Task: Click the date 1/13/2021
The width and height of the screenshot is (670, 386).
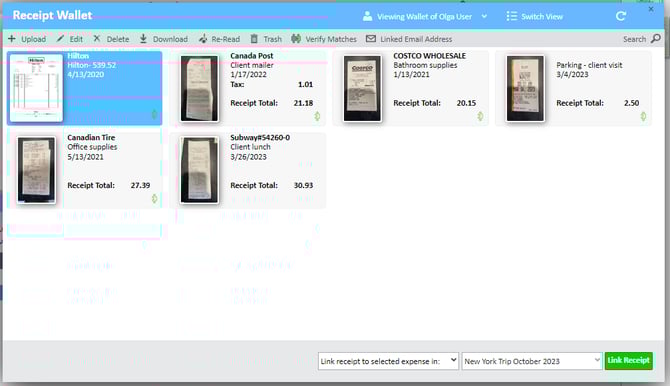Action: click(x=411, y=74)
